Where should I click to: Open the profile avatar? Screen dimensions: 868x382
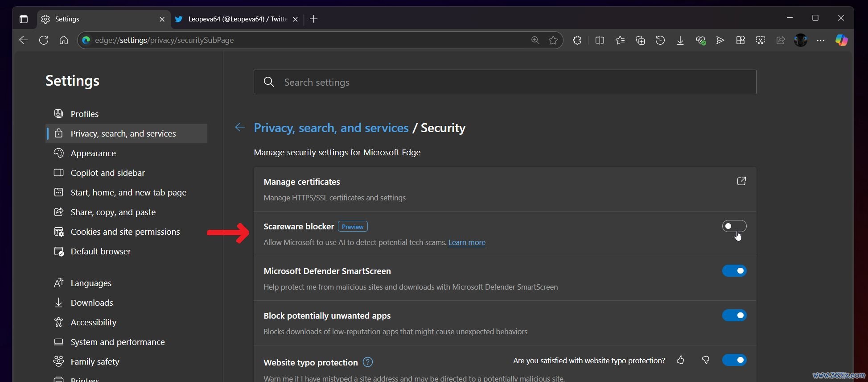(x=801, y=40)
